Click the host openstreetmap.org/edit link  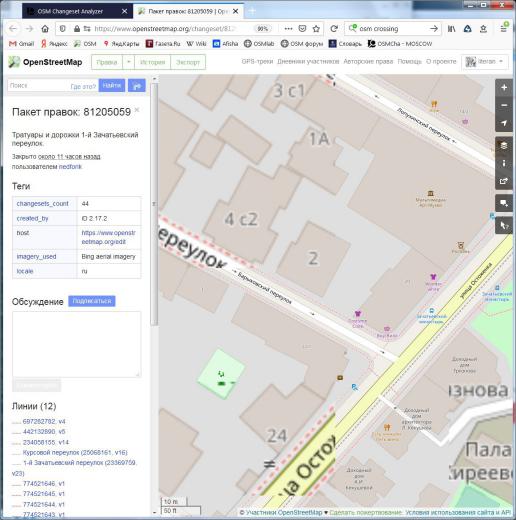pyautogui.click(x=108, y=237)
